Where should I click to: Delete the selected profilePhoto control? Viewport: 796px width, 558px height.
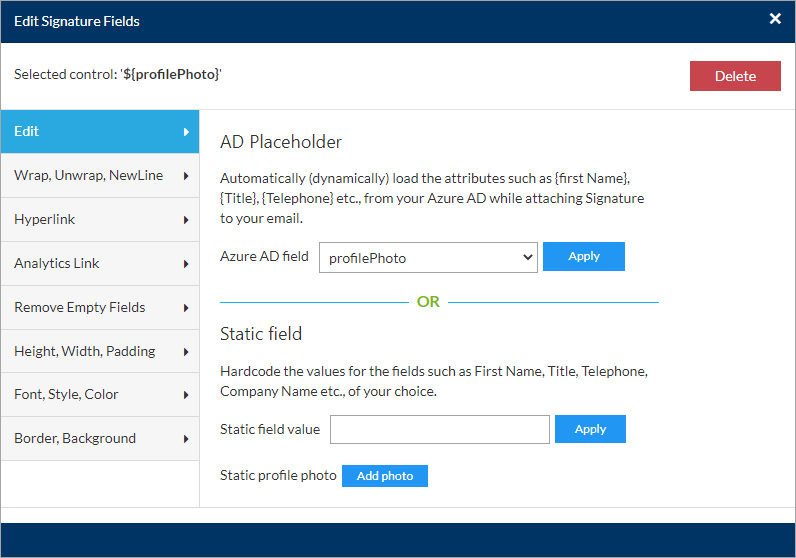[735, 76]
